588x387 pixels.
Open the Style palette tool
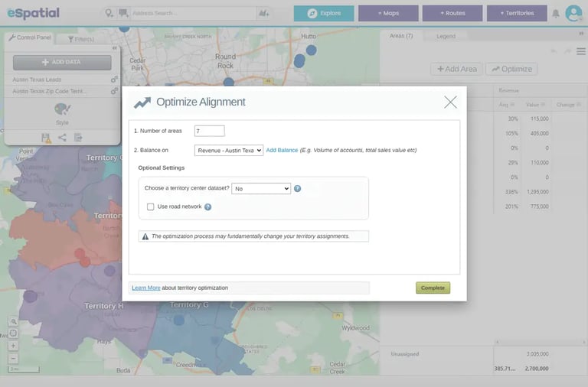coord(62,114)
